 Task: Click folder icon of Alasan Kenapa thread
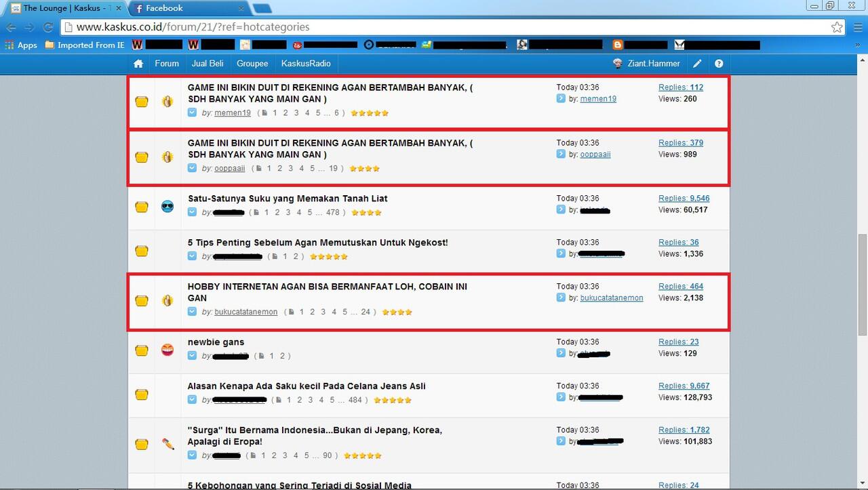coord(141,394)
